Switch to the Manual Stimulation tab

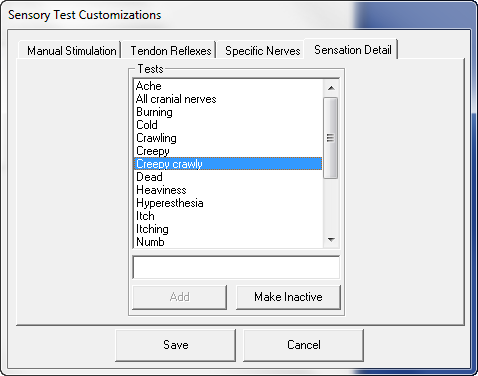(70, 51)
